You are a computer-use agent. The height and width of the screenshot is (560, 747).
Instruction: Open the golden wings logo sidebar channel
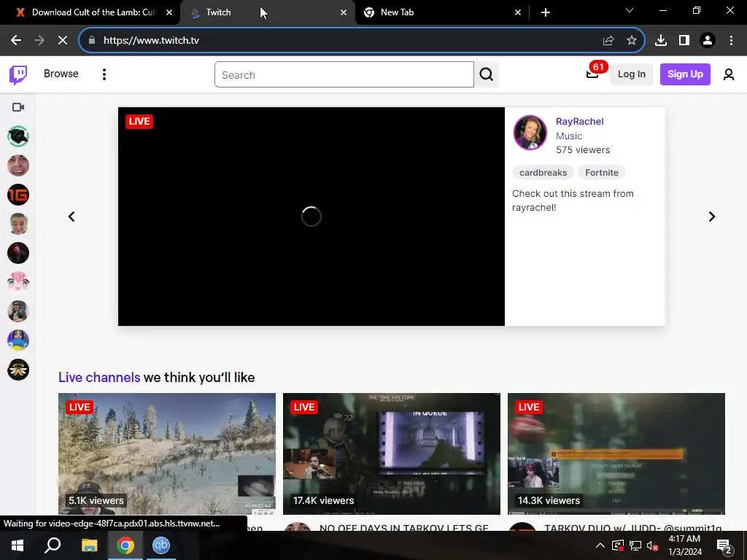click(18, 370)
